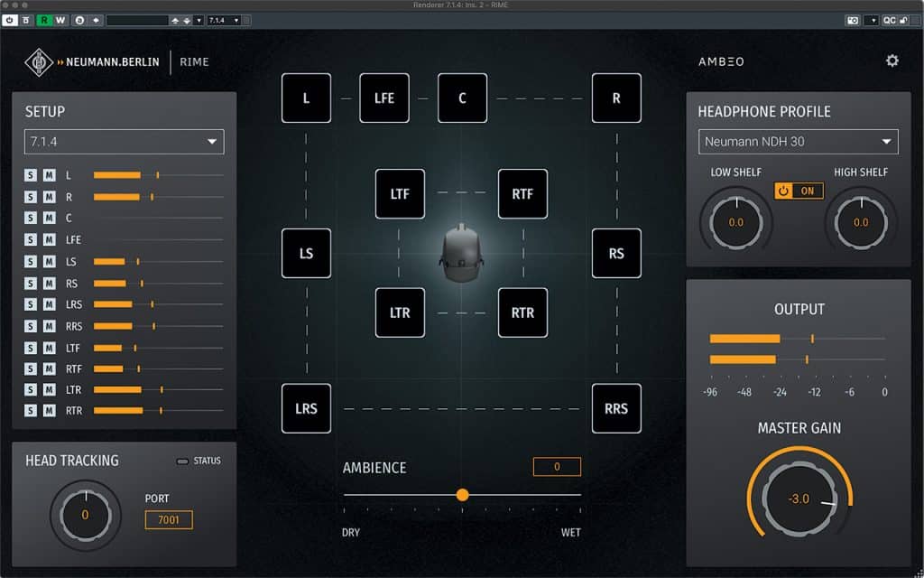Click the Port 7001 input field
924x578 pixels.
pyautogui.click(x=169, y=519)
